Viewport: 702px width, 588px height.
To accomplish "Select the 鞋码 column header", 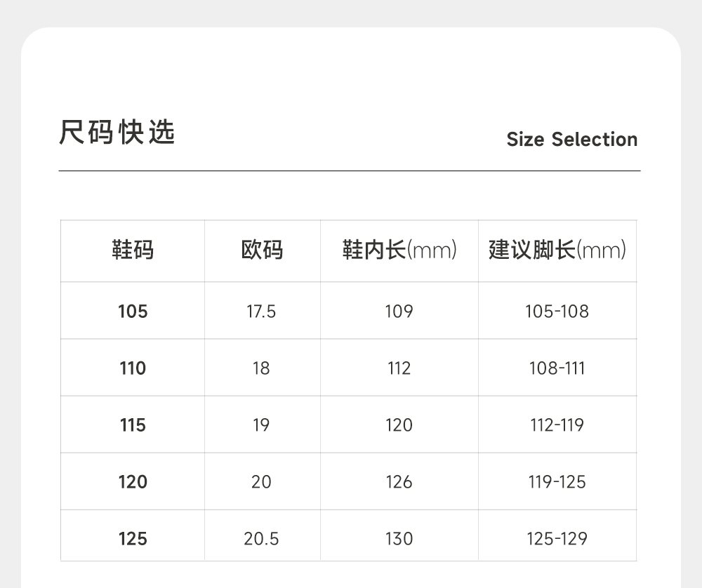I will tap(133, 250).
